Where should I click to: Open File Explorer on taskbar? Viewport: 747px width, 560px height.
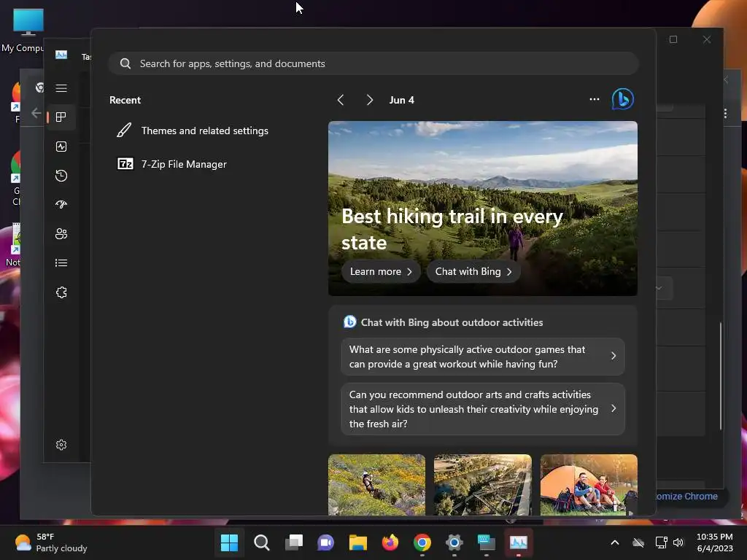[357, 542]
